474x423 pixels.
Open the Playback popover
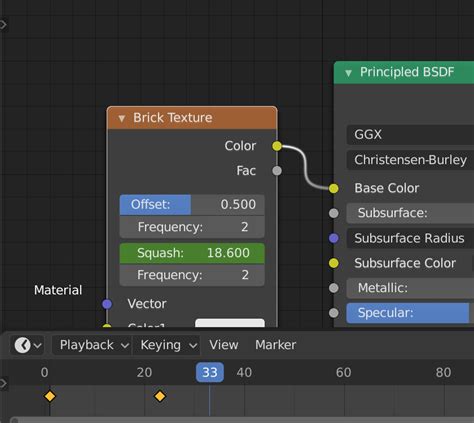point(91,345)
